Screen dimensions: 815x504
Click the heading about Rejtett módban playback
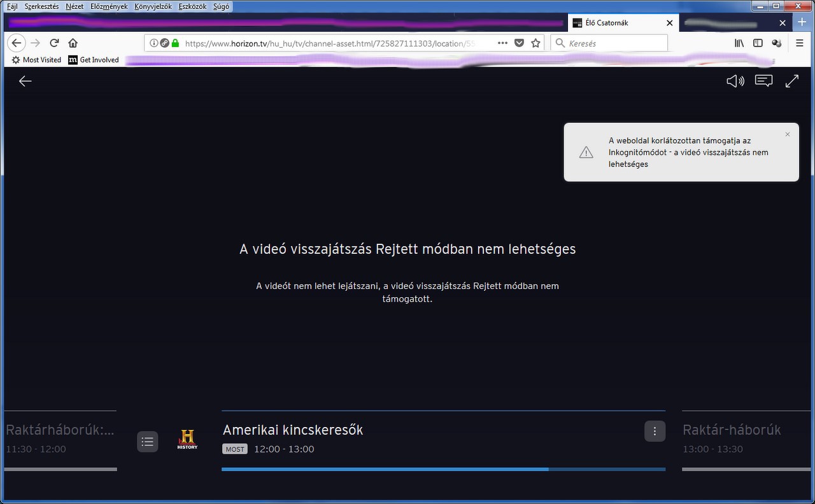[x=407, y=249]
